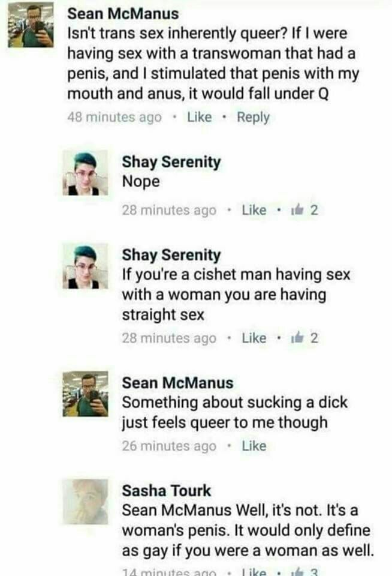Screen dimensions: 392x576
Task: View thumbs-up icon on 'straight sex' reply
Action: (297, 338)
